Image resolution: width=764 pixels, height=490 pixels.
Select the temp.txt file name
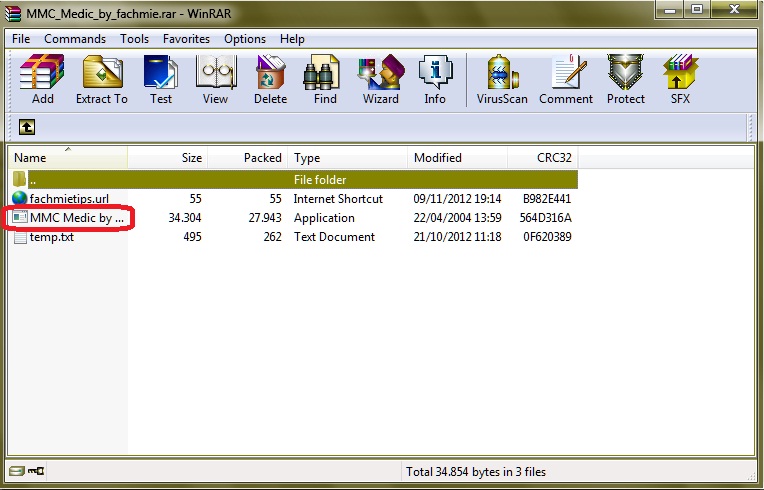(52, 237)
